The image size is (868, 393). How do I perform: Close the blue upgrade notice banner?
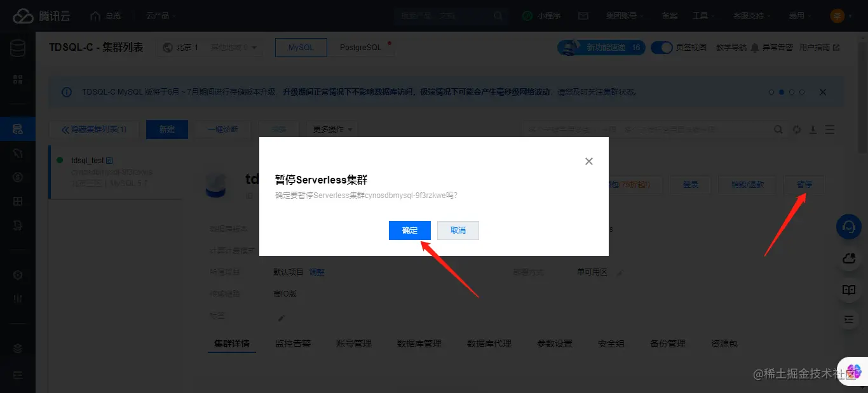tap(823, 92)
